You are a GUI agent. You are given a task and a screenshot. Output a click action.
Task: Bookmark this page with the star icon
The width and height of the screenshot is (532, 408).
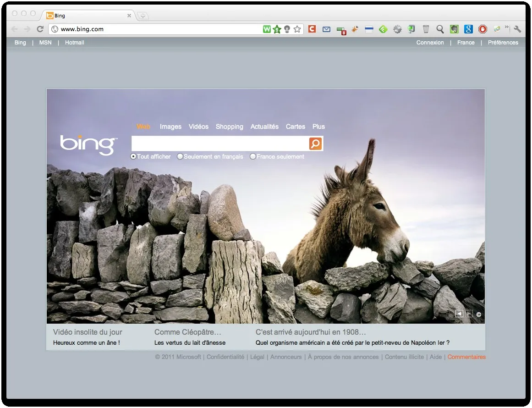coord(297,29)
